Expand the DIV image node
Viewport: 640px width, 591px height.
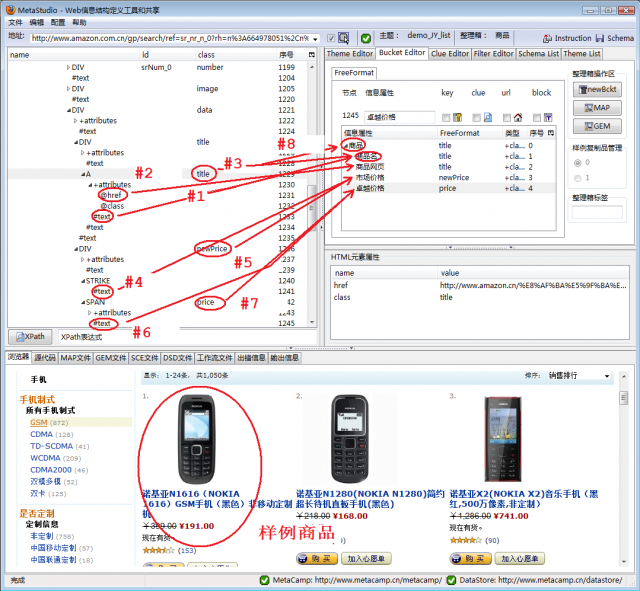coord(68,89)
